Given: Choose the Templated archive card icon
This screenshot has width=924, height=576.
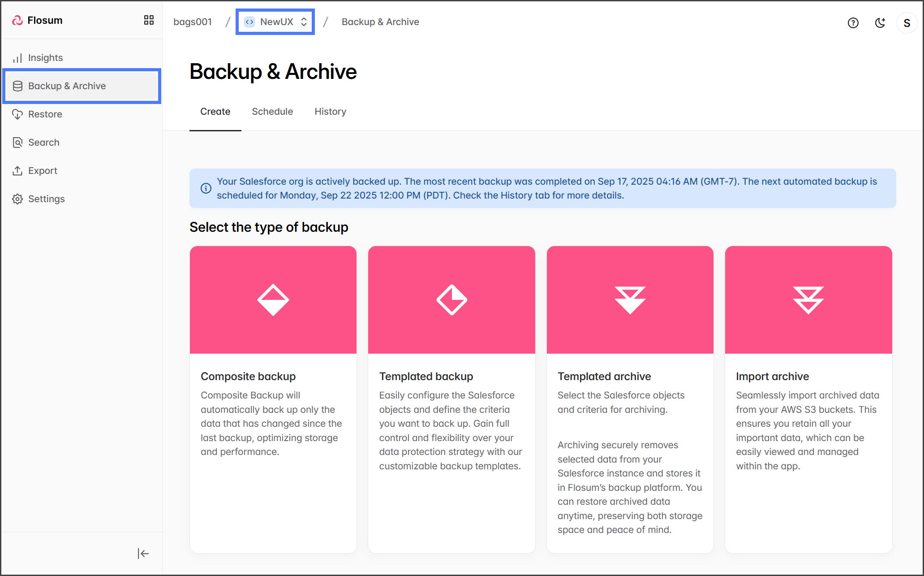Looking at the screenshot, I should (x=630, y=300).
